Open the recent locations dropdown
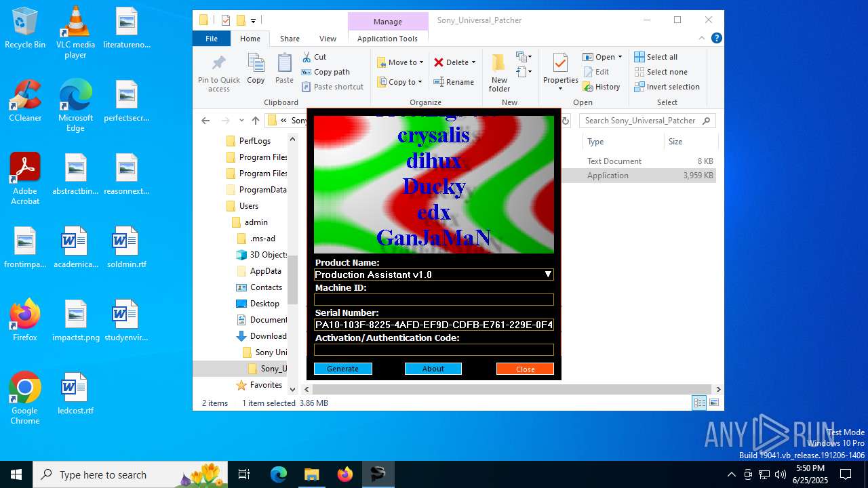The width and height of the screenshot is (868, 488). [x=241, y=121]
